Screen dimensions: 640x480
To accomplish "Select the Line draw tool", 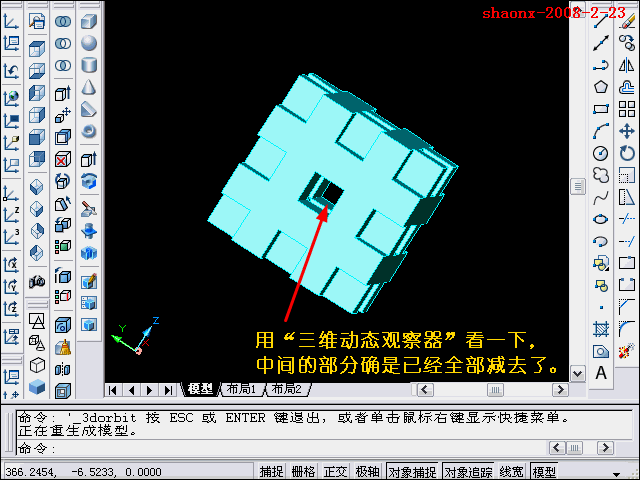I will [600, 21].
